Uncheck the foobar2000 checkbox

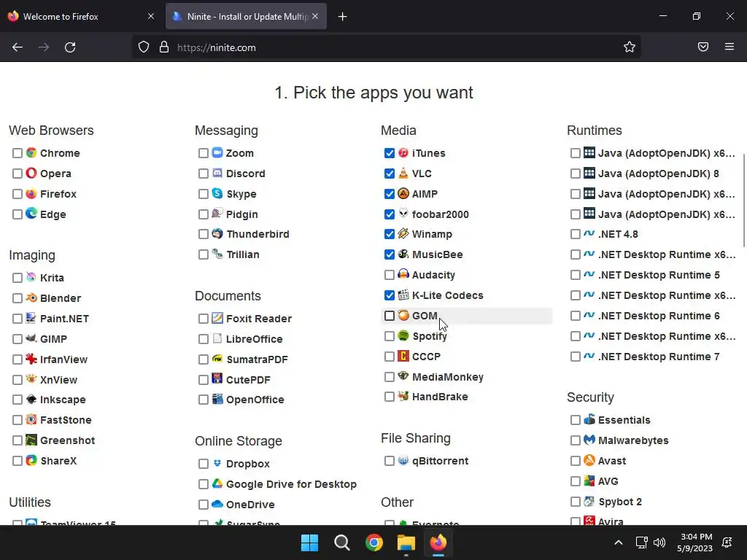click(390, 214)
